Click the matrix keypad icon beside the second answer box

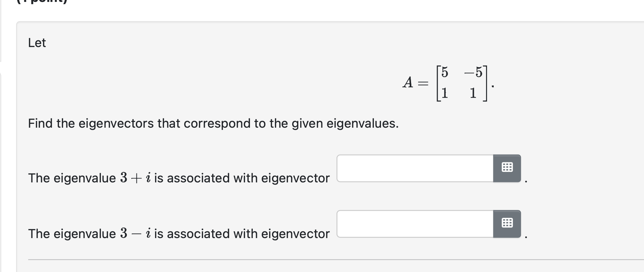[507, 223]
